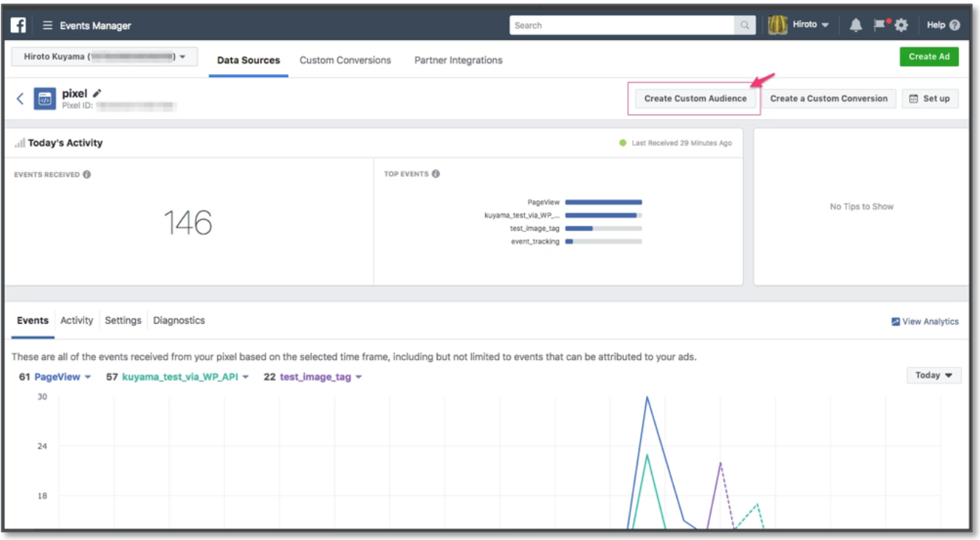The height and width of the screenshot is (540, 980).
Task: Open the Events Manager hamburger menu
Action: [48, 25]
